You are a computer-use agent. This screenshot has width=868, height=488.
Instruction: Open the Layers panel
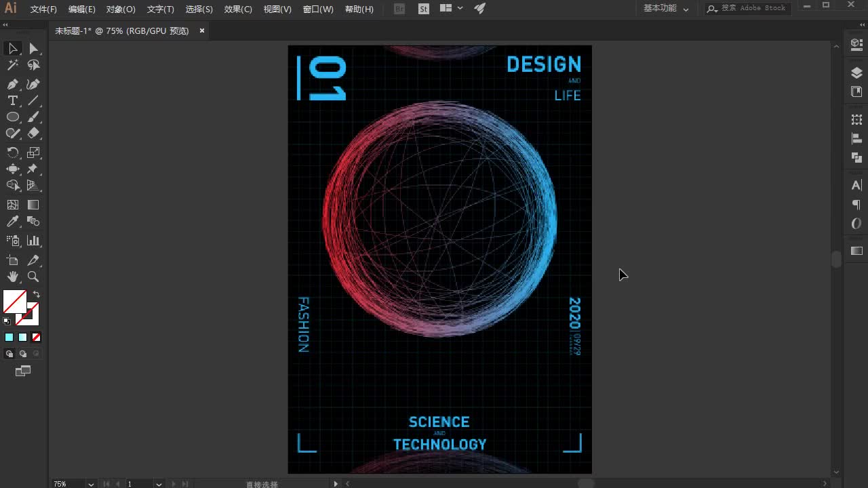pyautogui.click(x=856, y=73)
